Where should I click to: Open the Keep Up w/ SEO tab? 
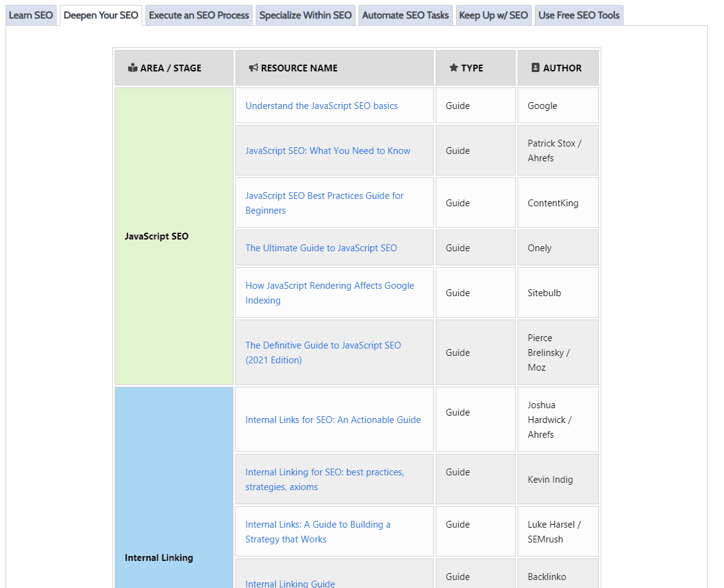tap(494, 15)
